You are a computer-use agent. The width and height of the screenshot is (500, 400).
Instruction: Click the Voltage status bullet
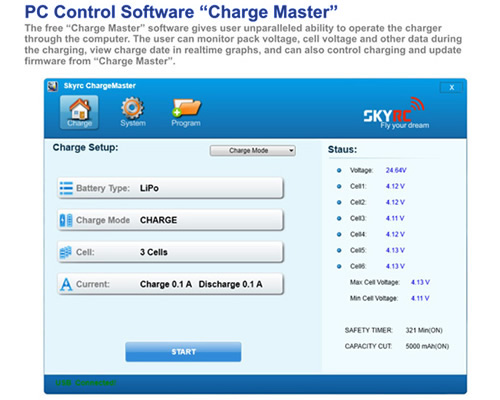pyautogui.click(x=339, y=170)
